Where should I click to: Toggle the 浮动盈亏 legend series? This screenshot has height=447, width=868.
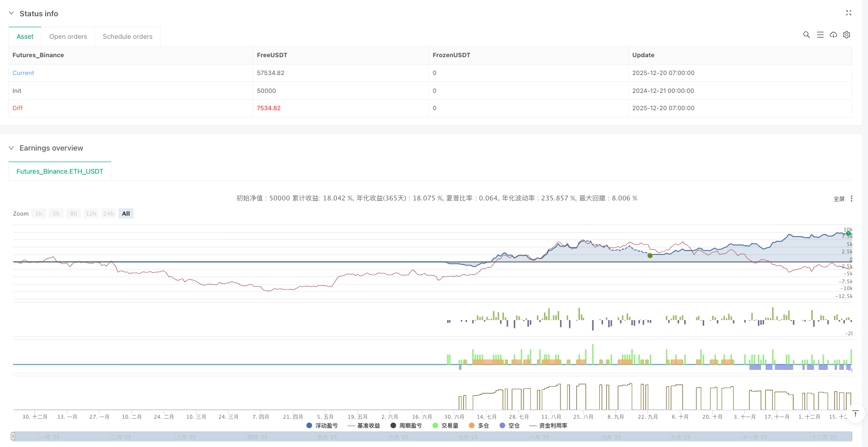click(322, 425)
